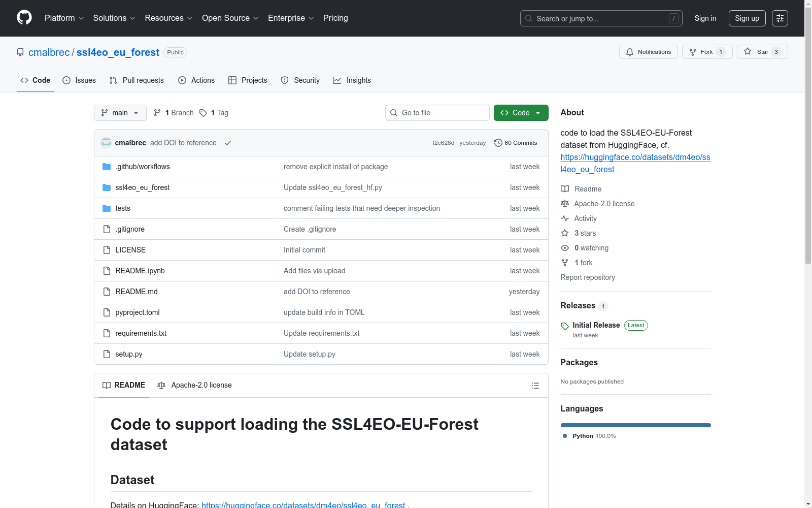Open the pyproject.toml file
This screenshot has height=508, width=812.
138,312
